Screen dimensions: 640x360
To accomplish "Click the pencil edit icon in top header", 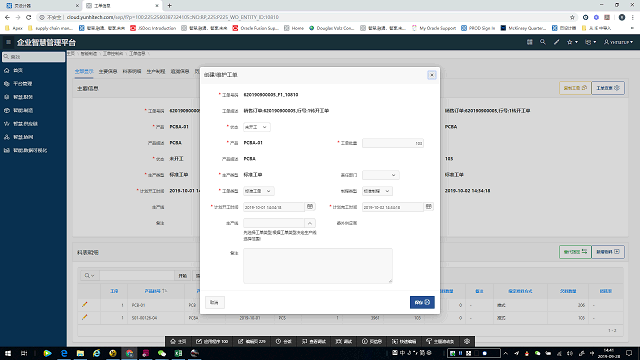I will [556, 42].
